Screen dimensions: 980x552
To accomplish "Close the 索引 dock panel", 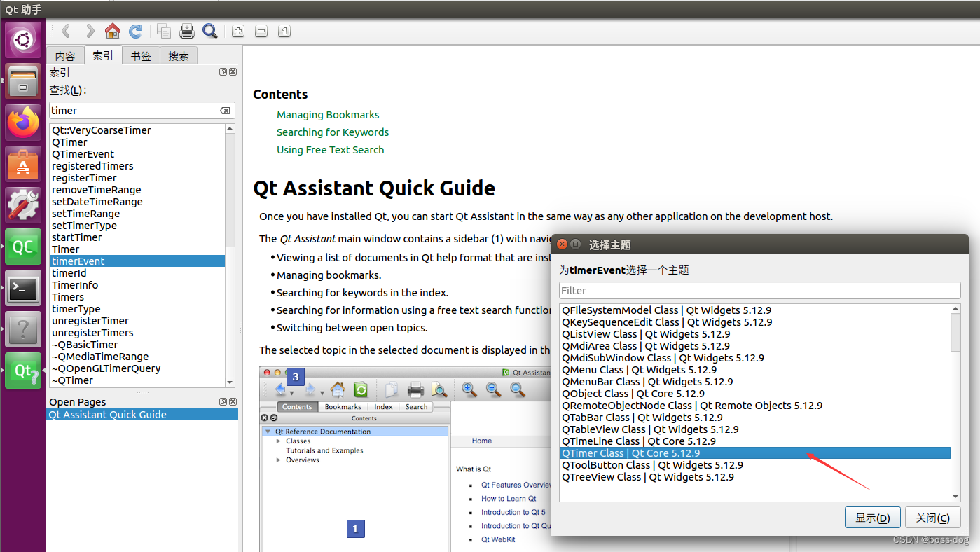I will point(233,72).
